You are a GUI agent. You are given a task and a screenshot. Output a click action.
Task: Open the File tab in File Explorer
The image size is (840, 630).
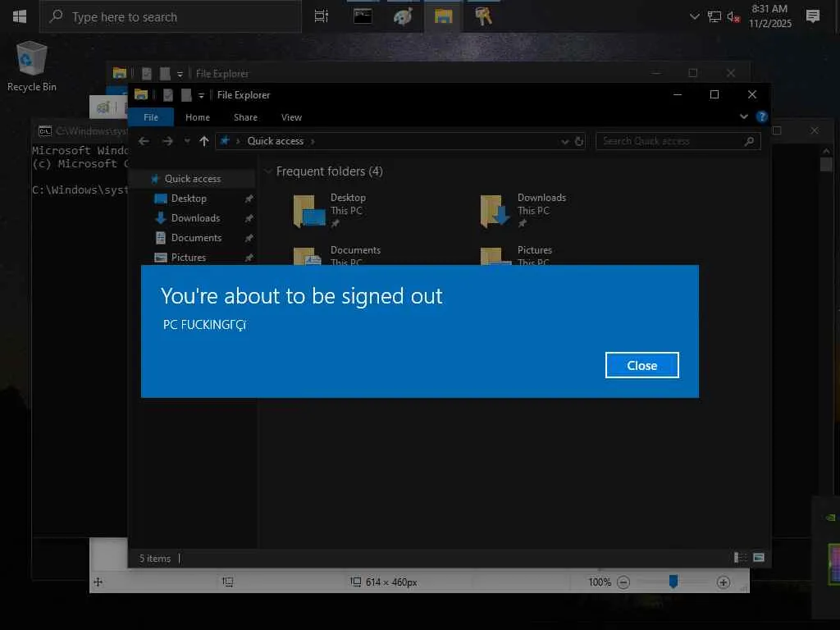coord(151,117)
